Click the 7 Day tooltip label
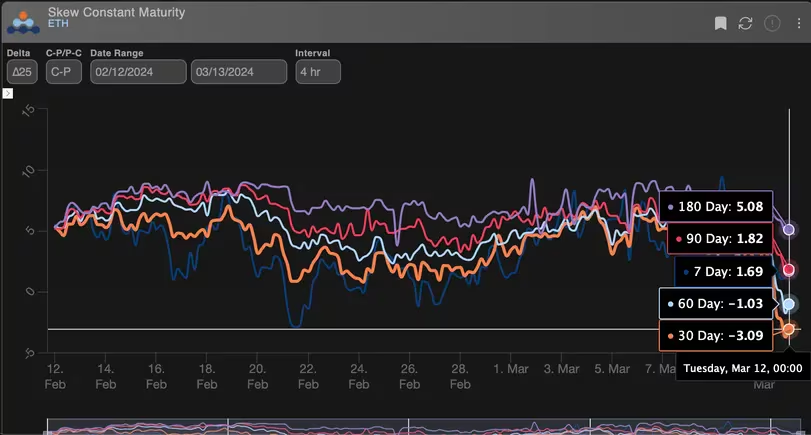 724,271
